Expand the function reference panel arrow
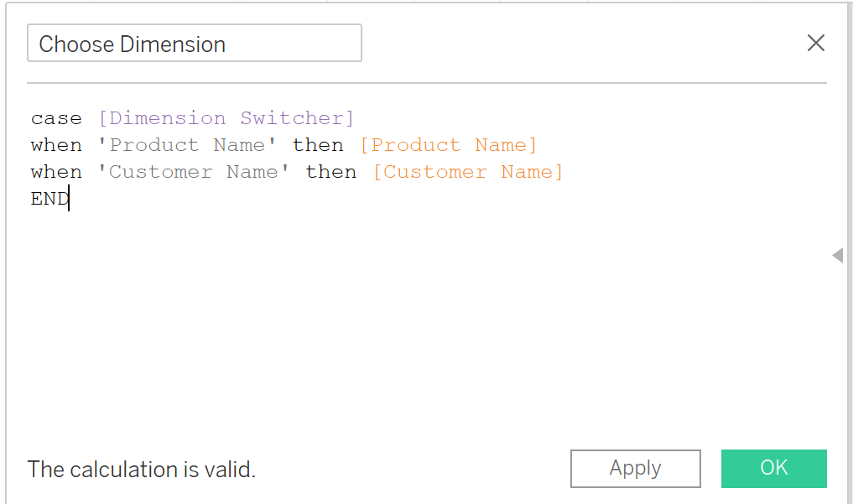This screenshot has width=853, height=504. [x=837, y=255]
